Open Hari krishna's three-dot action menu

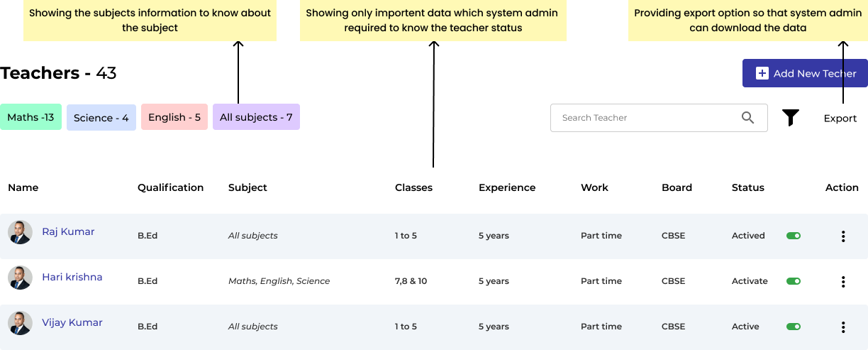pyautogui.click(x=842, y=282)
